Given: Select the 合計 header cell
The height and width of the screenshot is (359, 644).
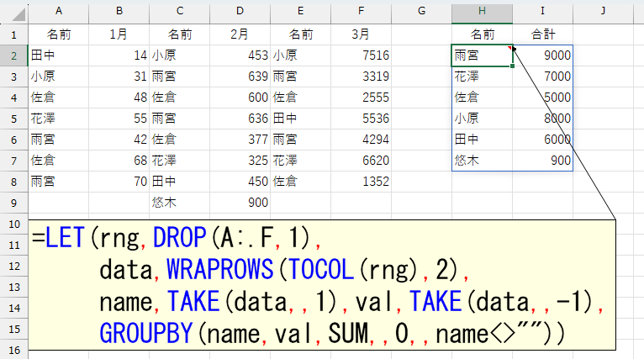Looking at the screenshot, I should tap(542, 34).
